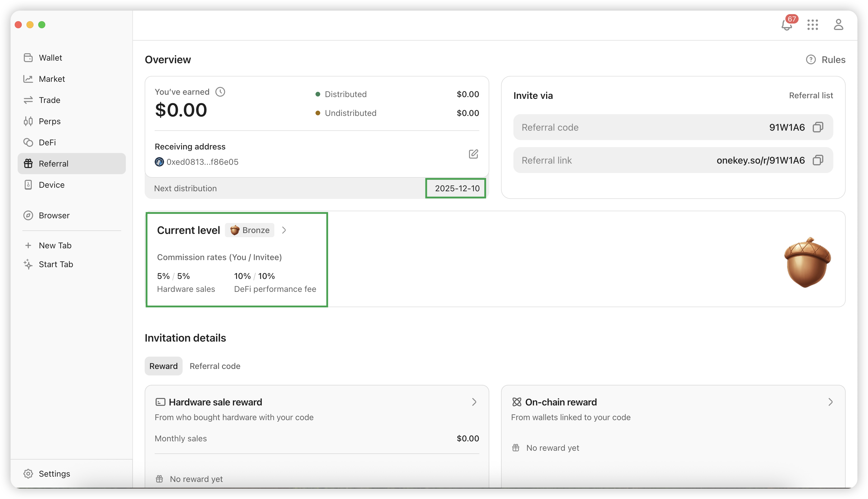Open the Referral list link
Screen dimensions: 868x499
tap(810, 96)
